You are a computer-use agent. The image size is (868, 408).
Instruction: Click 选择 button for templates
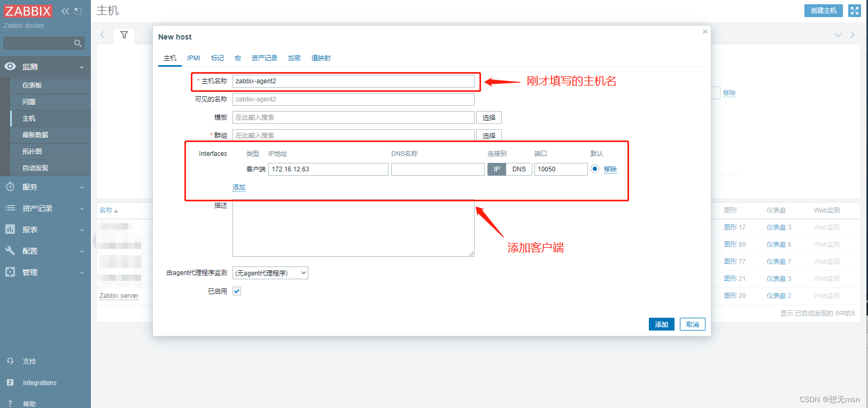(489, 117)
